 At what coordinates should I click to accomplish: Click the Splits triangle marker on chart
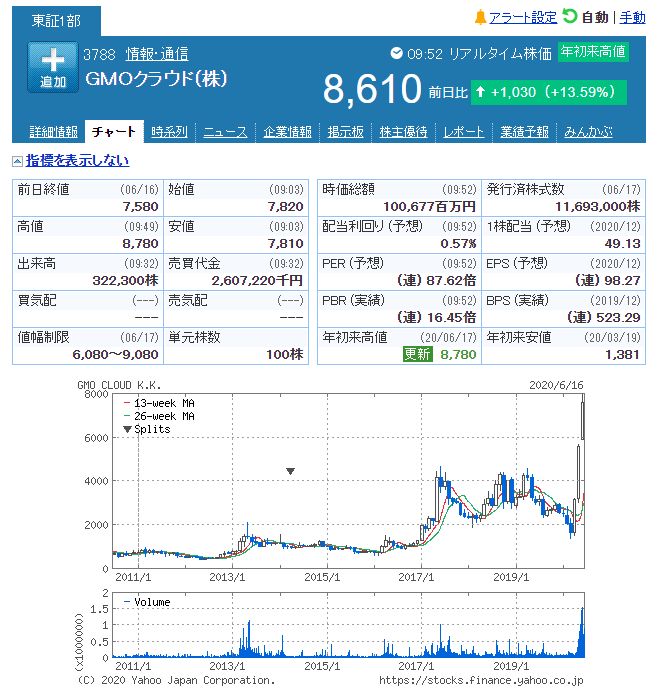coord(290,471)
